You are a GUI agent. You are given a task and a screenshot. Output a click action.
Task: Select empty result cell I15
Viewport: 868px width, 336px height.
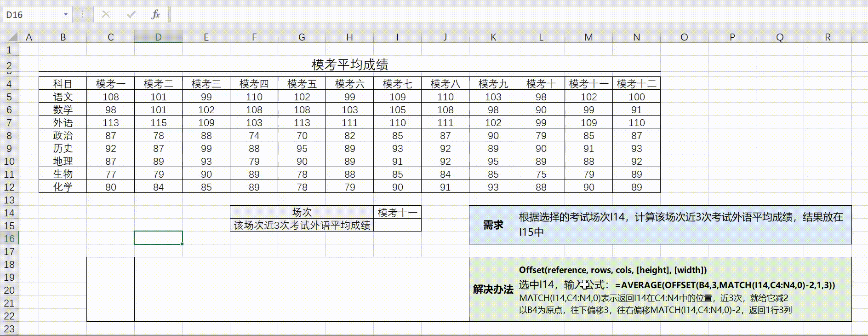398,225
